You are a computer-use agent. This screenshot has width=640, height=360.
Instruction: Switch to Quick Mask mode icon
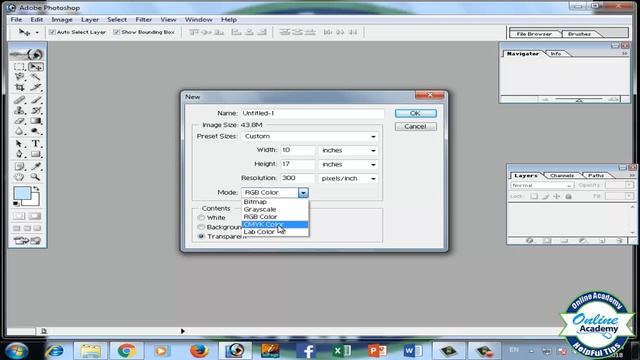pos(35,216)
